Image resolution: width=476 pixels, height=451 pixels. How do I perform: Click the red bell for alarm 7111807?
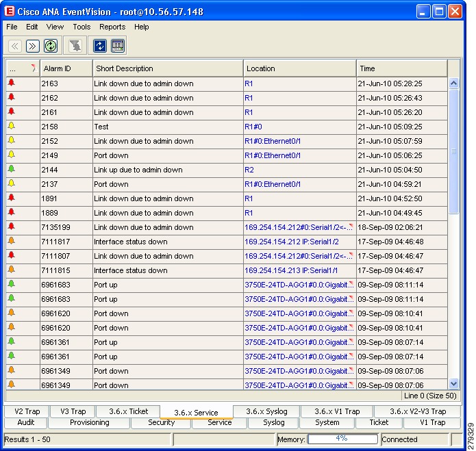(12, 255)
